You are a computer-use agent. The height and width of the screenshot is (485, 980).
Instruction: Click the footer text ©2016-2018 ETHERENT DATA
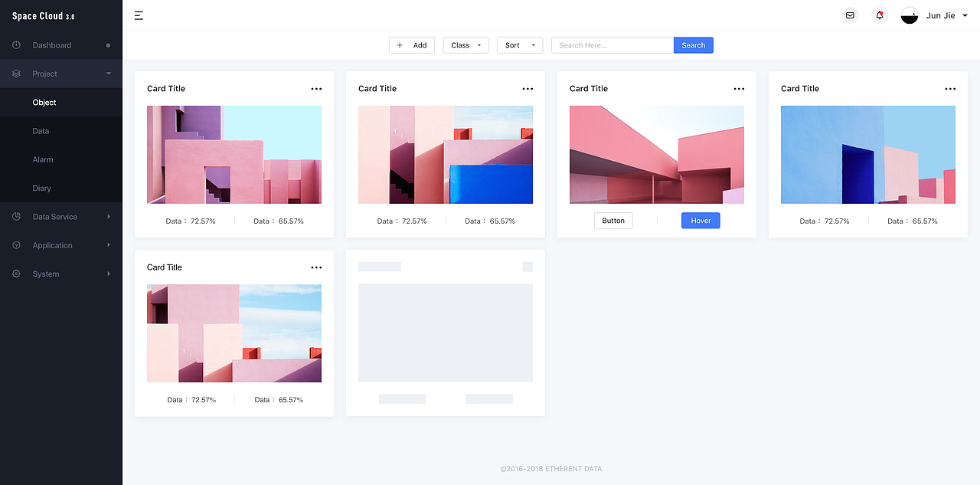(551, 469)
